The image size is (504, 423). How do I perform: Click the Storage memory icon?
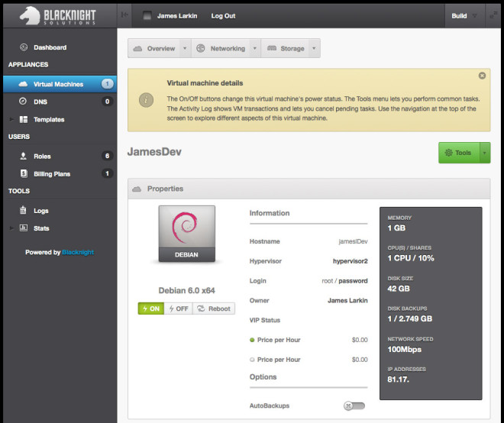point(272,48)
